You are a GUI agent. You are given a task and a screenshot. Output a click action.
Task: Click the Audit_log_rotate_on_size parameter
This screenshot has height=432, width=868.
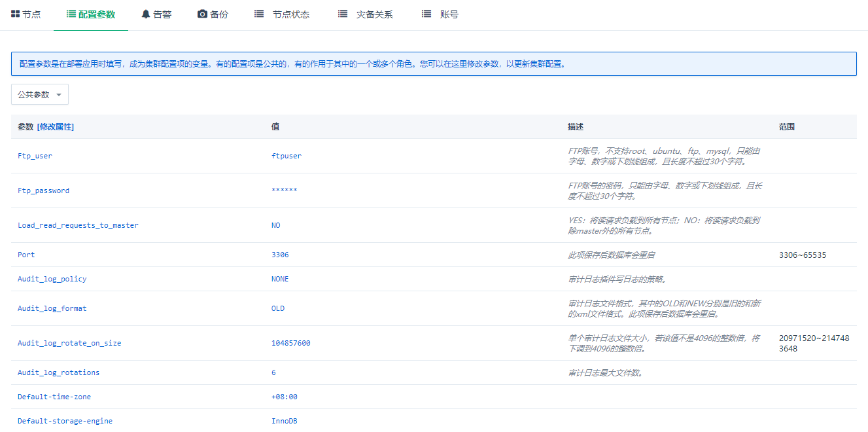tap(69, 343)
